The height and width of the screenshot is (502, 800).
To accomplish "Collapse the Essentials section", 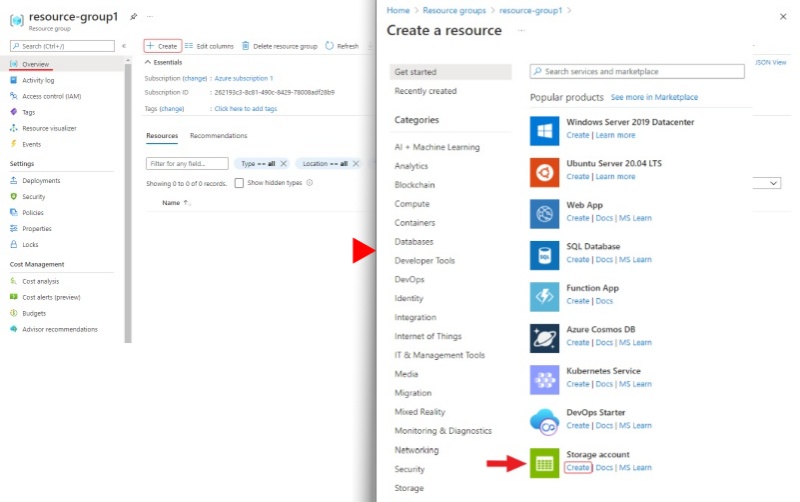I will click(148, 62).
